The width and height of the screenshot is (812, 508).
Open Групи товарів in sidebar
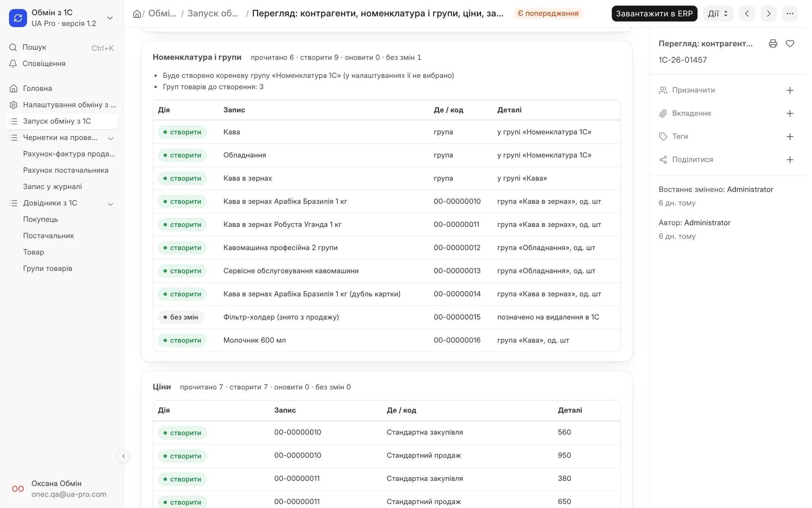[x=47, y=268]
